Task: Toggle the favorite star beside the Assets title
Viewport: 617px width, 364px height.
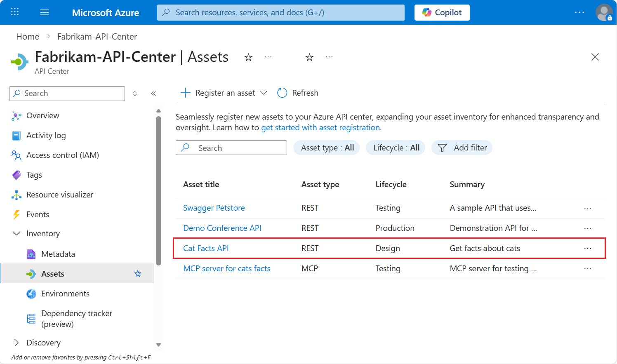Action: click(x=248, y=57)
